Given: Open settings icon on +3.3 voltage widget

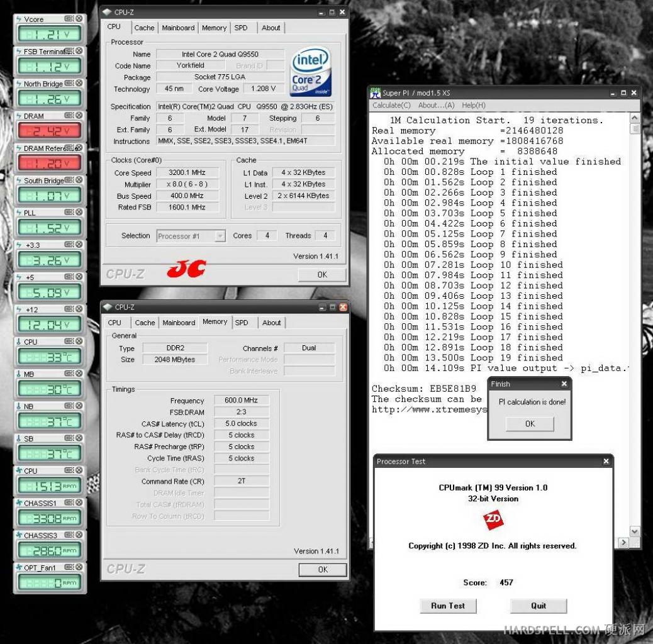Looking at the screenshot, I should (69, 245).
